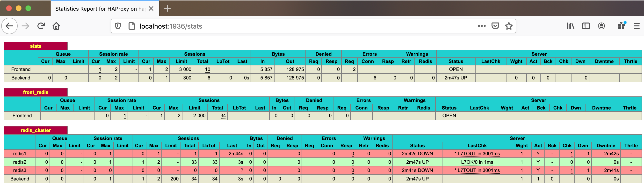This screenshot has height=187, width=644.
Task: Click the stats Backend row label
Action: point(21,78)
